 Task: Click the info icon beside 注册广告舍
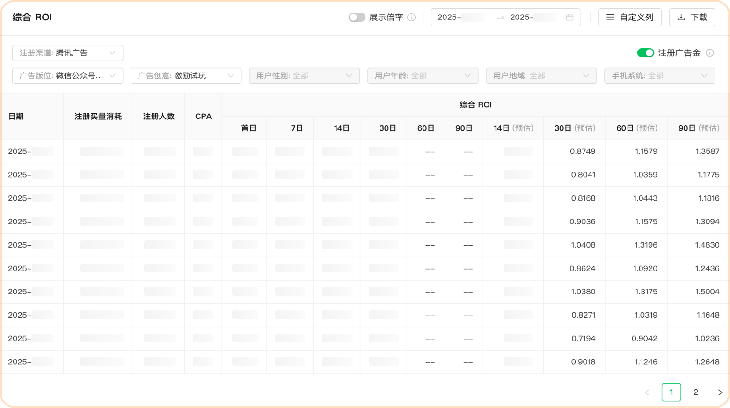tap(710, 53)
